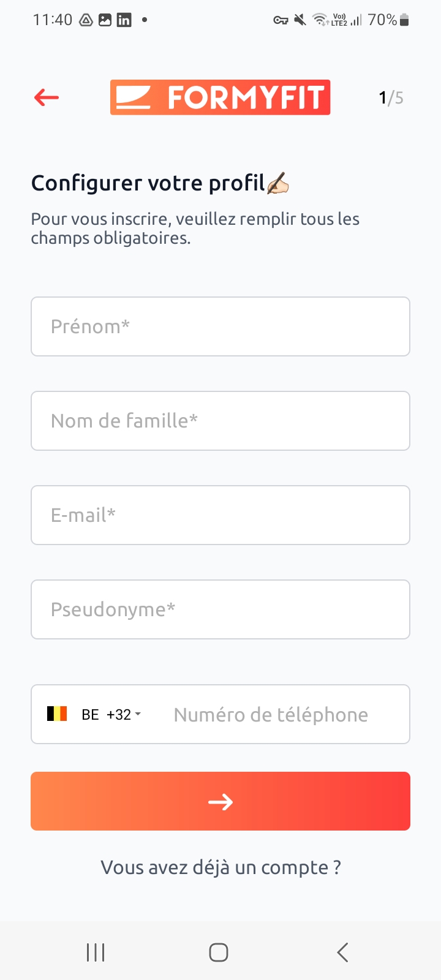Tap the FORMYFIT logo
Viewport: 441px width, 980px height.
point(220,97)
